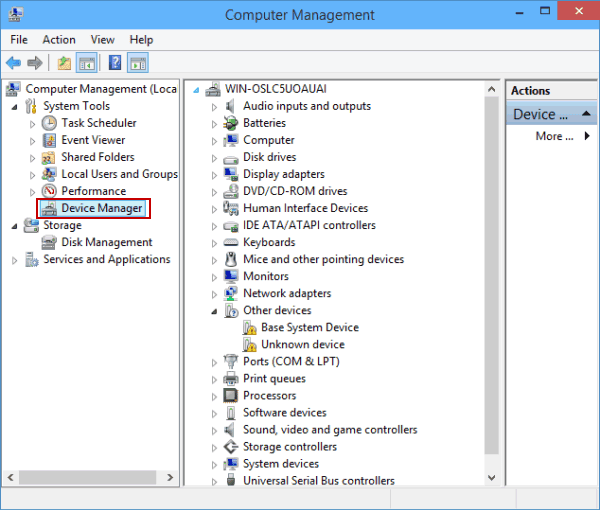Screen dimensions: 600x510
Task: Select Disk Management under Storage
Action: click(x=107, y=242)
